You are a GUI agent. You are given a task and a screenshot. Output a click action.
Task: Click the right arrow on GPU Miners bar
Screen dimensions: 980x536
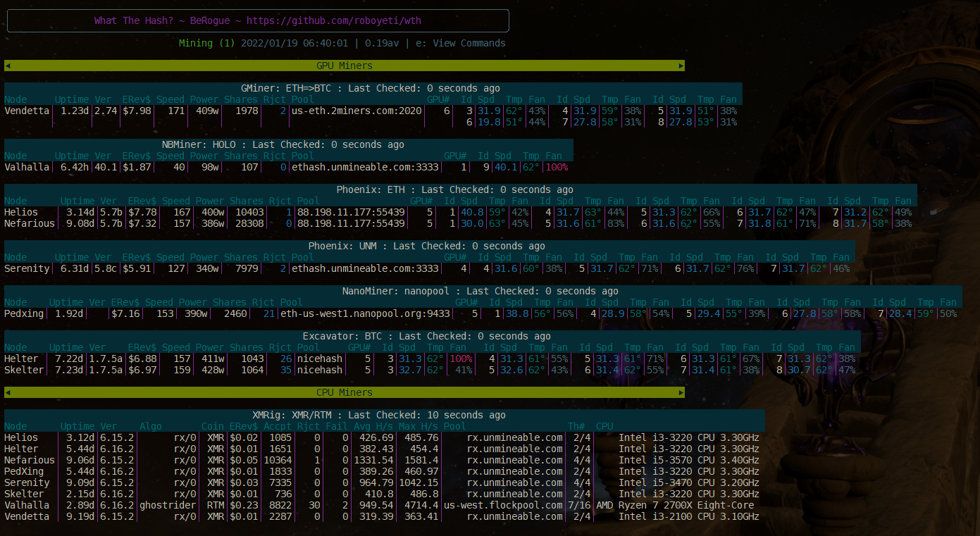pyautogui.click(x=681, y=66)
